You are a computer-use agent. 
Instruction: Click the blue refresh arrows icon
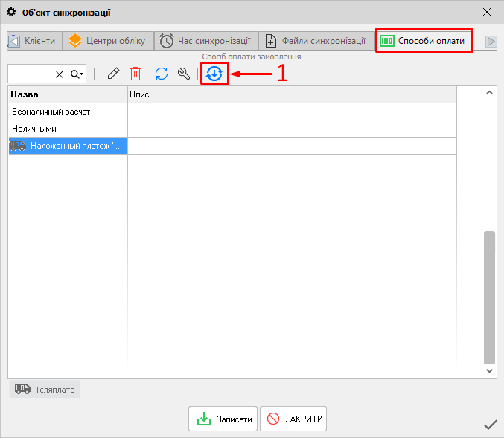161,74
